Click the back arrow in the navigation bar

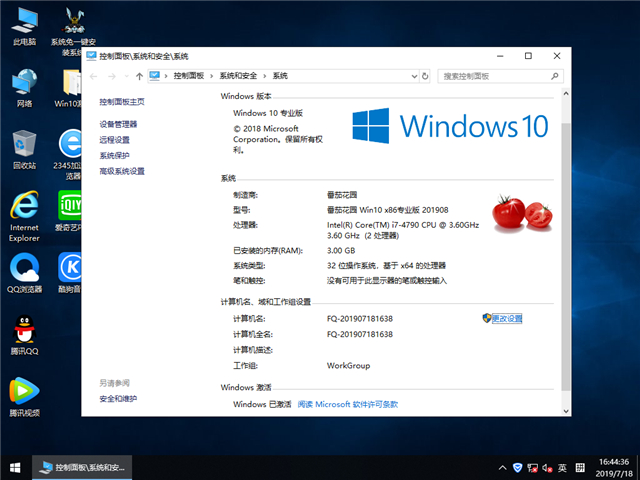93,76
